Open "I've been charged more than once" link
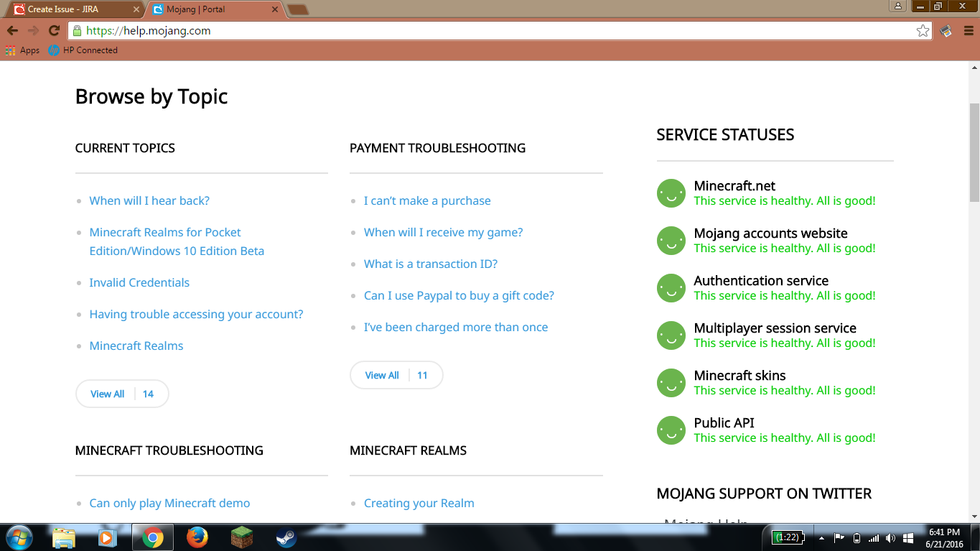 pos(456,327)
